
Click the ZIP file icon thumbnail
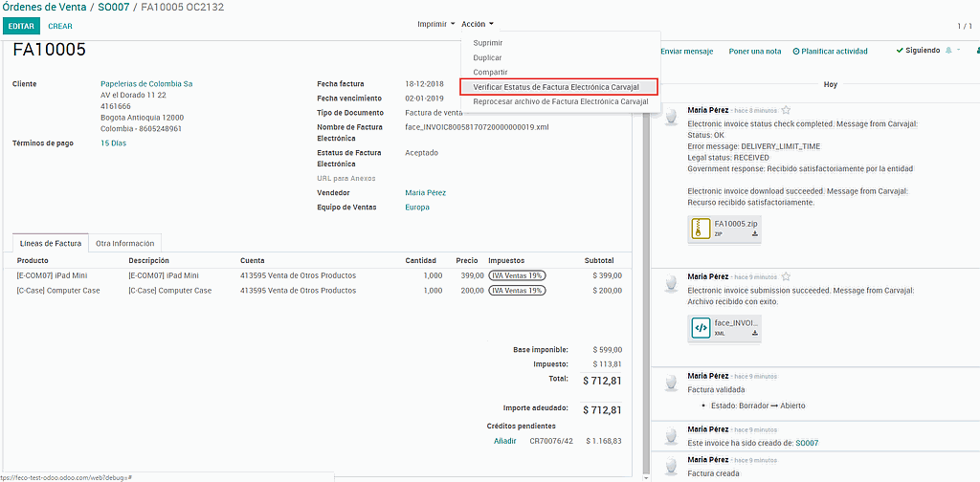point(701,230)
